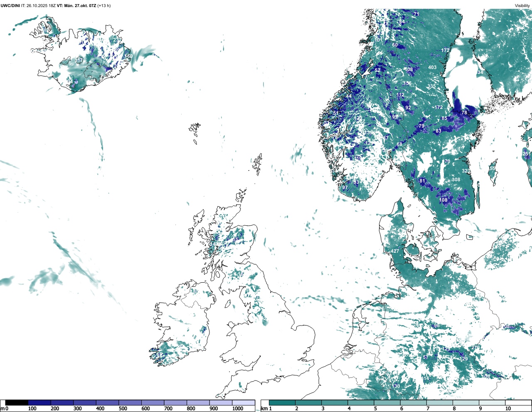Select the 1–2 km dark teal swatch
This screenshot has width=532, height=412.
[282, 402]
